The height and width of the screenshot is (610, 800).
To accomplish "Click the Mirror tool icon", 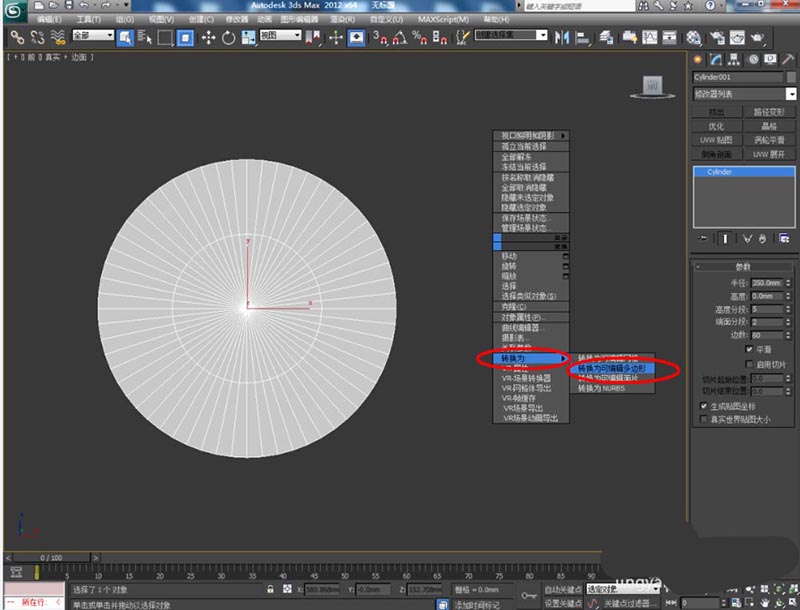I will [562, 38].
